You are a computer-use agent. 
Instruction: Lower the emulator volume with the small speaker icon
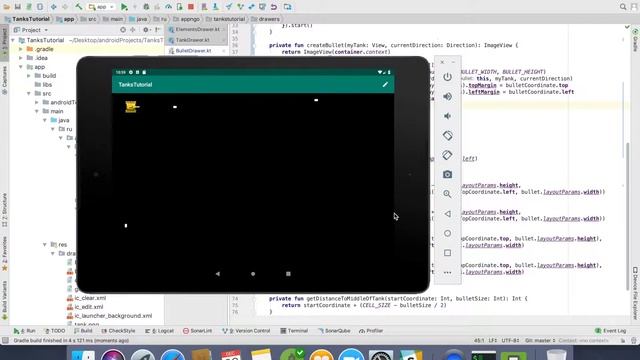click(447, 116)
